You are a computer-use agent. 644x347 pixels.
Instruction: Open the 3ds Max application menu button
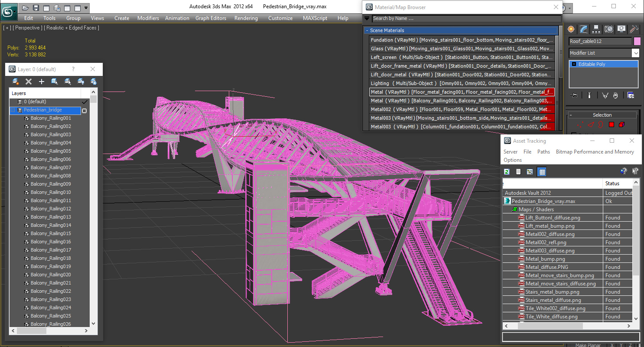click(9, 11)
